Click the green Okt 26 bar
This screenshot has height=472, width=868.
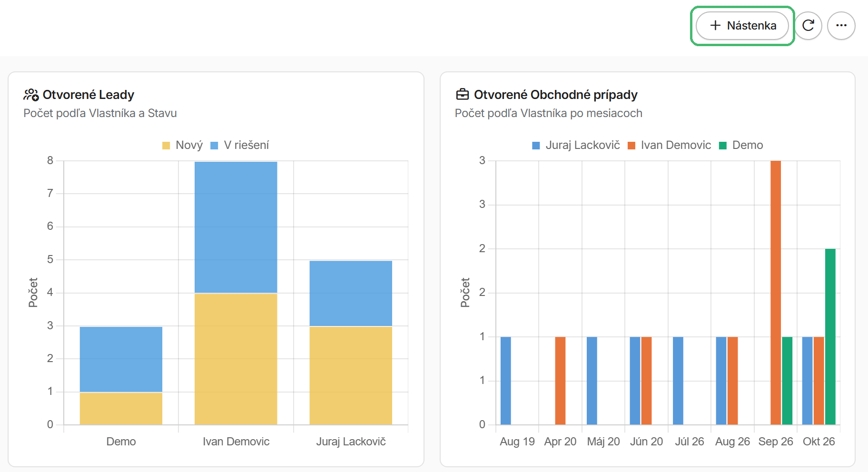click(830, 336)
